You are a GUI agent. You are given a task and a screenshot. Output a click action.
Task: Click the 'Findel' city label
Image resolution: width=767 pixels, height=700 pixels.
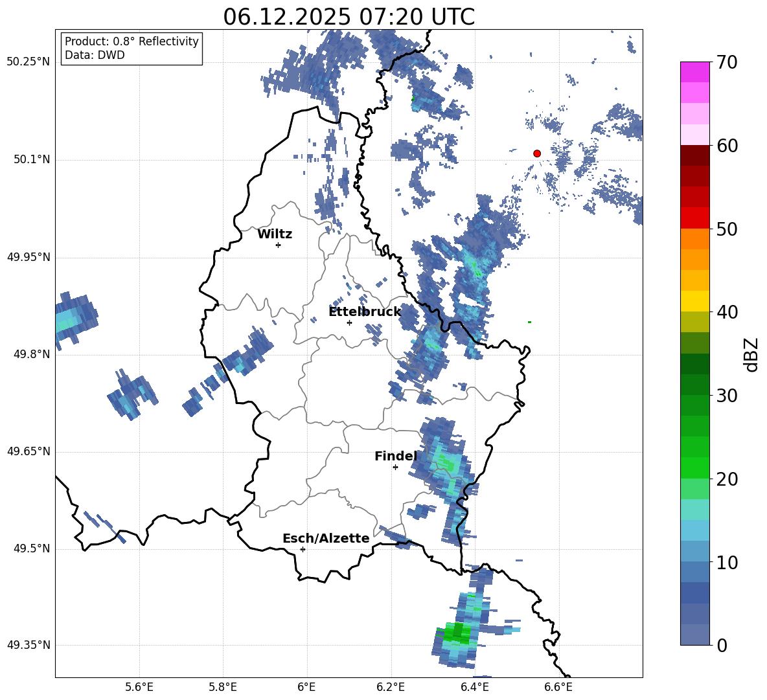396,456
